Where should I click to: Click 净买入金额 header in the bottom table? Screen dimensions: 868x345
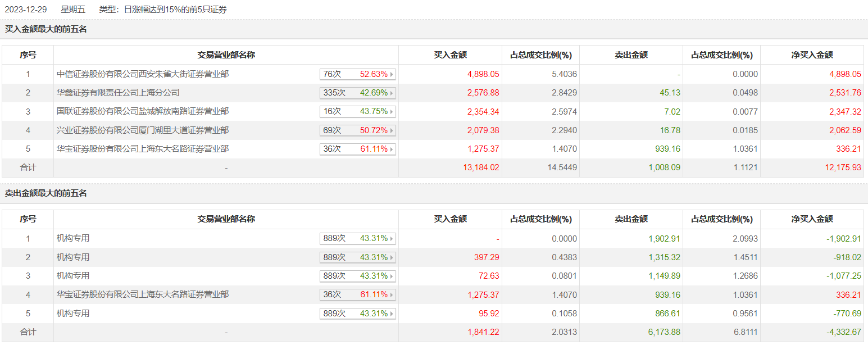(812, 219)
